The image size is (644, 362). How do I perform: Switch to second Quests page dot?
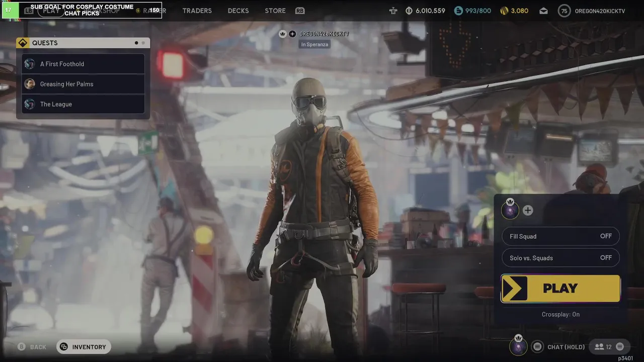[x=143, y=43]
